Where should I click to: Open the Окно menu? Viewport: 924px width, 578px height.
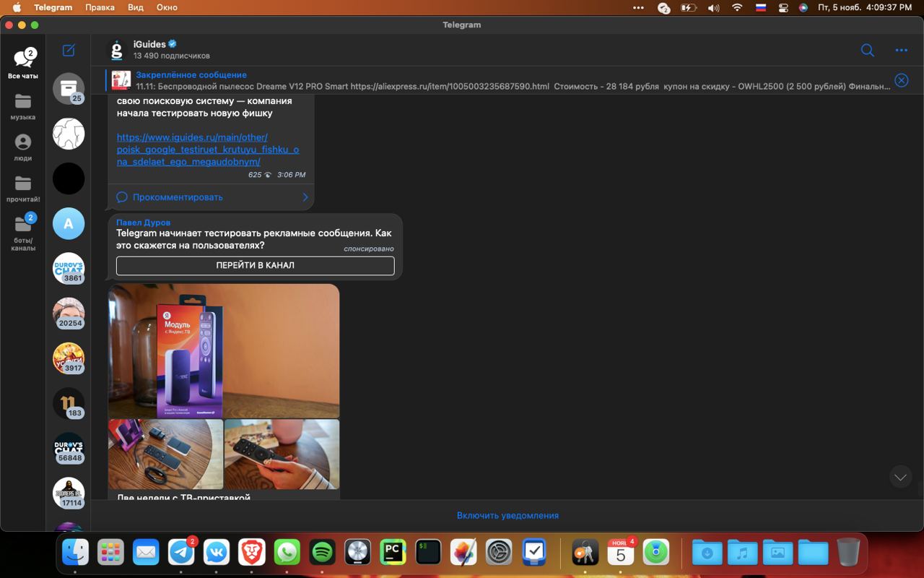[167, 7]
